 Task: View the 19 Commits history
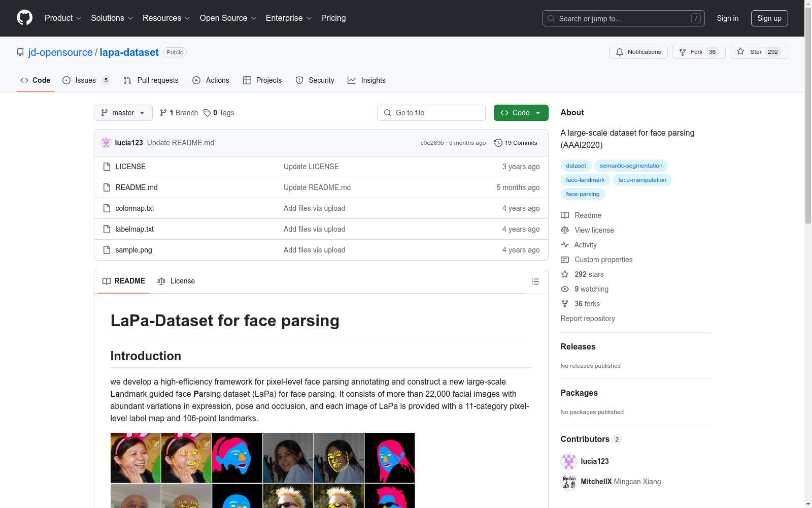click(516, 143)
